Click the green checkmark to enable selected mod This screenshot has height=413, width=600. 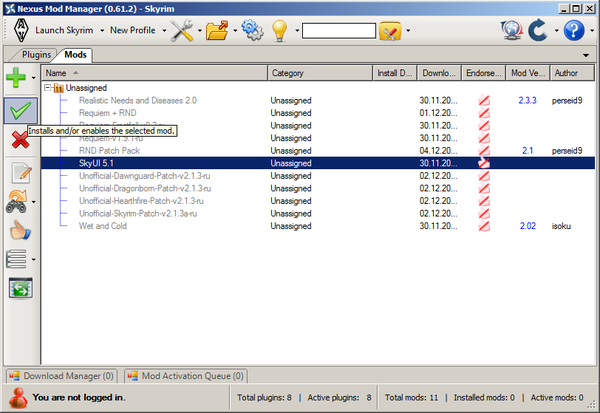18,109
